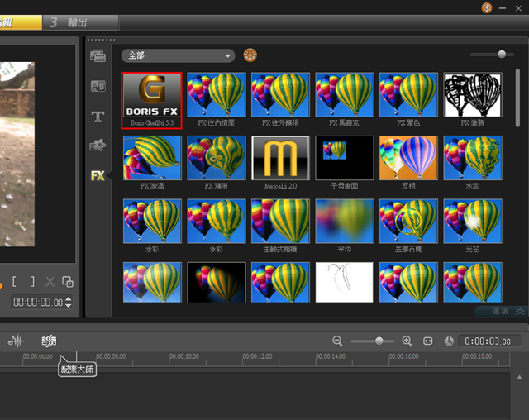This screenshot has height=420, width=529.
Task: Select the FX 往內擠壓 filter thumbnail
Action: (217, 95)
